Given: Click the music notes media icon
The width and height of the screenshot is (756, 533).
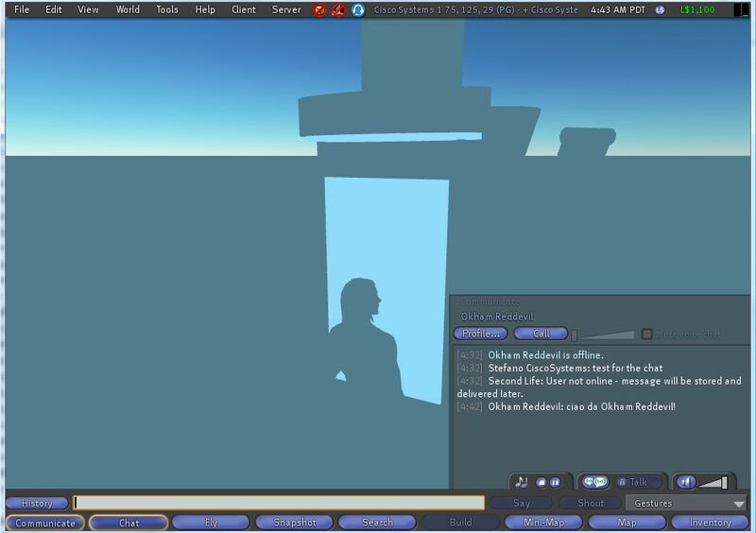Looking at the screenshot, I should [521, 482].
